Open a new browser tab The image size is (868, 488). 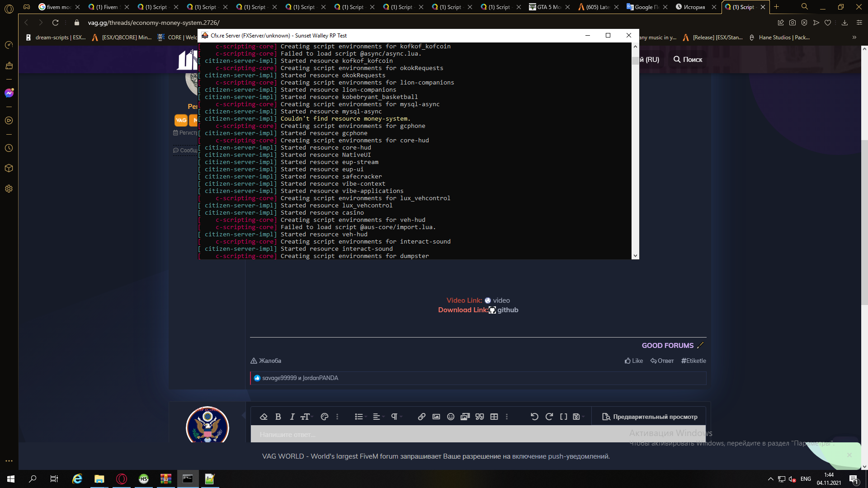(x=777, y=7)
